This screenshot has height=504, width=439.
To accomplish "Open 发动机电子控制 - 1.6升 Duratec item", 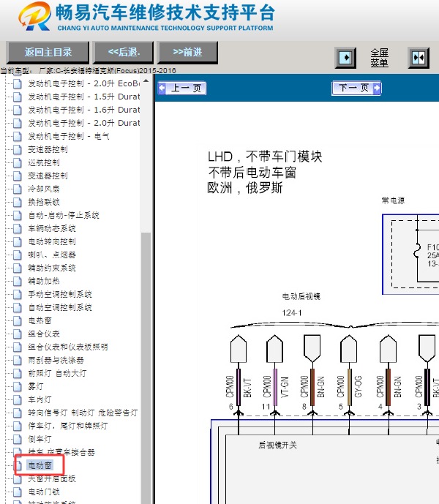I will (x=84, y=110).
